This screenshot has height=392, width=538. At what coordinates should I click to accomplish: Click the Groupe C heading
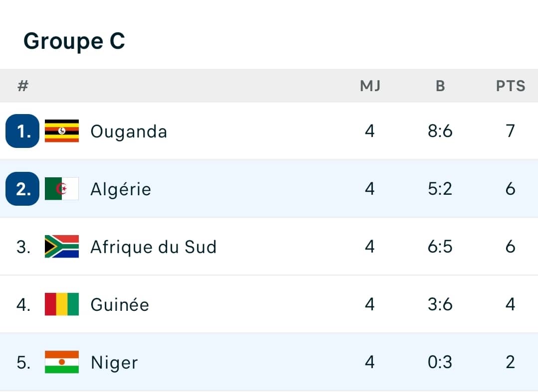coord(74,41)
